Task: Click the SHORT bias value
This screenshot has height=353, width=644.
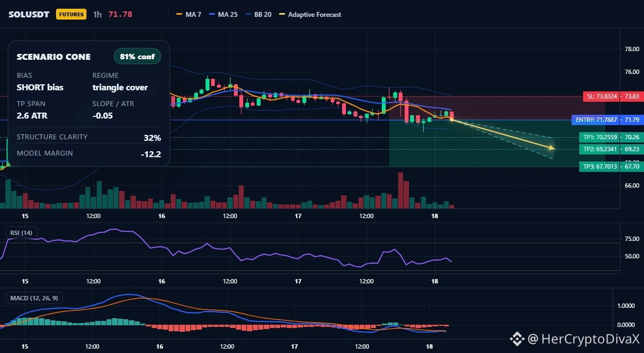Action: coord(40,87)
